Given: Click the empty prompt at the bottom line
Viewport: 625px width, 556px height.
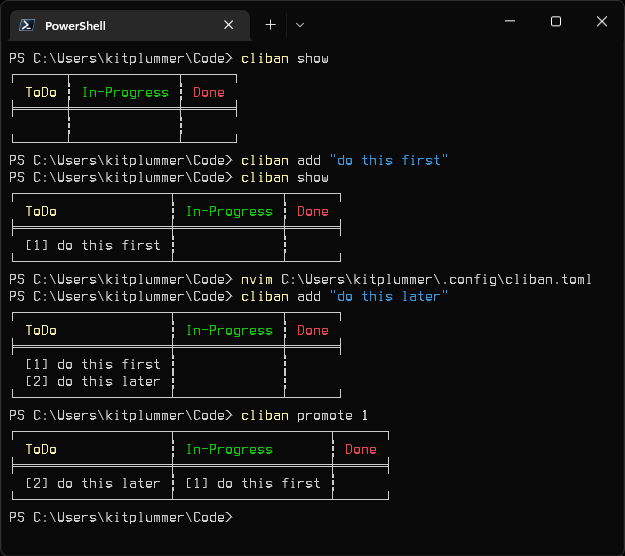Looking at the screenshot, I should (121, 517).
